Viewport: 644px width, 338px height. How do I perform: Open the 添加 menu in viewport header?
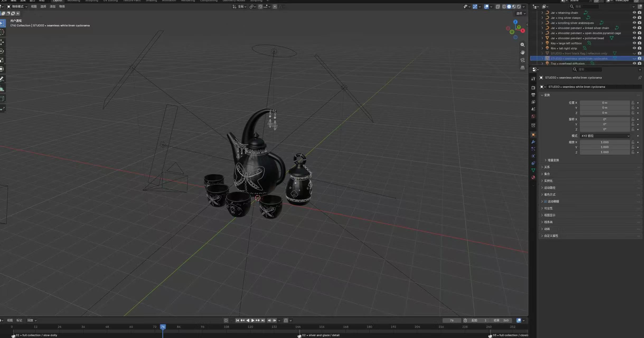(53, 7)
